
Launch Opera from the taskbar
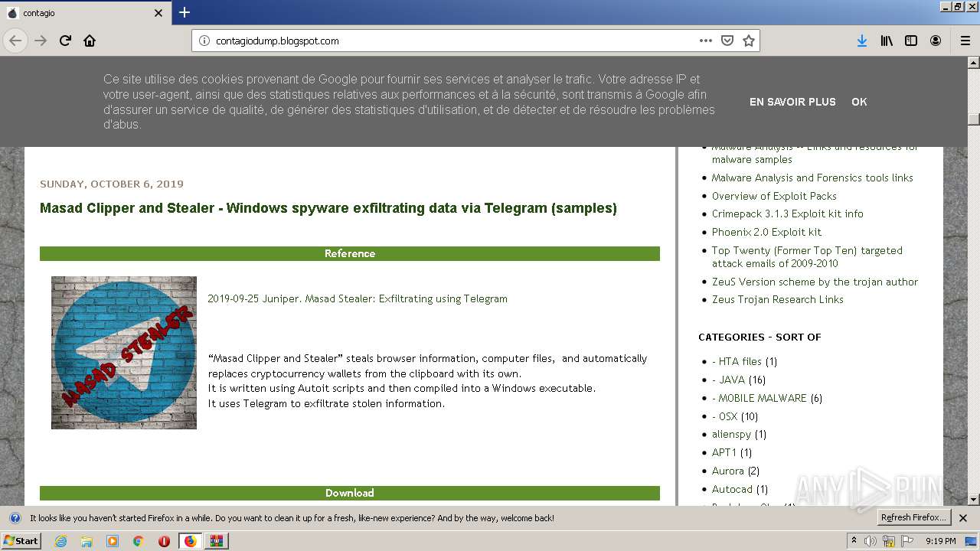(164, 541)
